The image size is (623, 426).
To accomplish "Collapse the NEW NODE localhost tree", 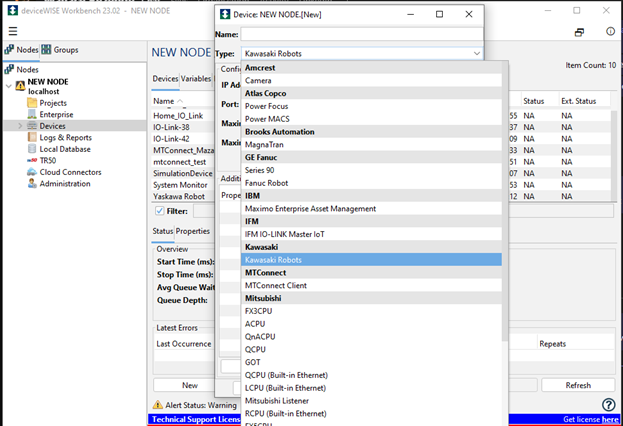I will coord(9,86).
